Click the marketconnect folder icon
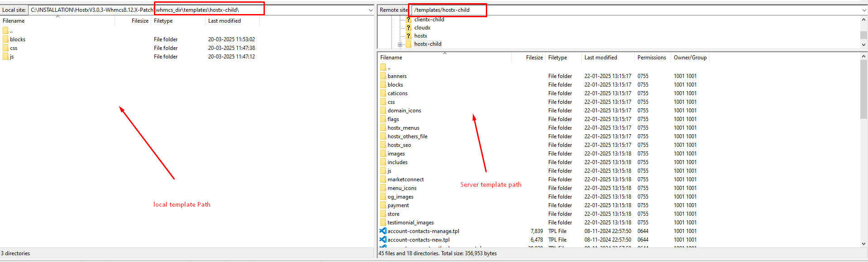 click(x=383, y=180)
